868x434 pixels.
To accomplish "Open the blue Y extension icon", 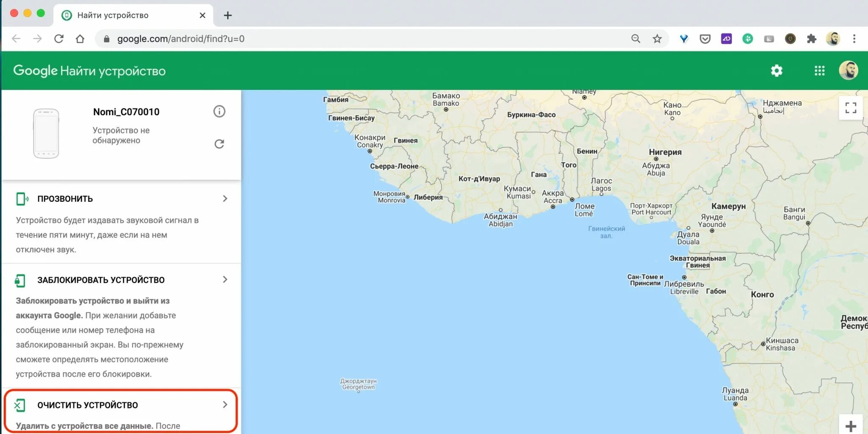I will click(x=684, y=39).
